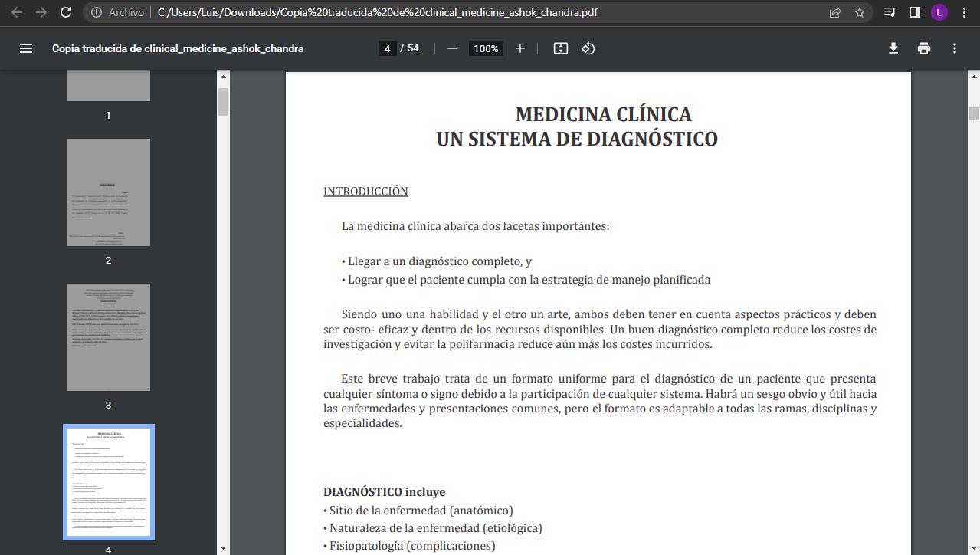Open the Chrome three-dot menu
Screen dimensions: 980x555
[965, 12]
